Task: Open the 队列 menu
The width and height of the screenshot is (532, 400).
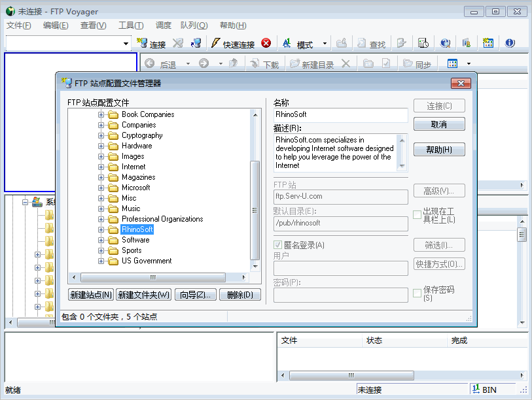Action: click(x=194, y=25)
